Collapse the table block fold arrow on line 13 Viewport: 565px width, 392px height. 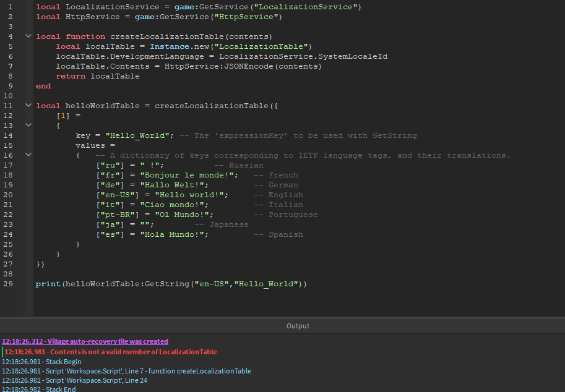pos(28,126)
